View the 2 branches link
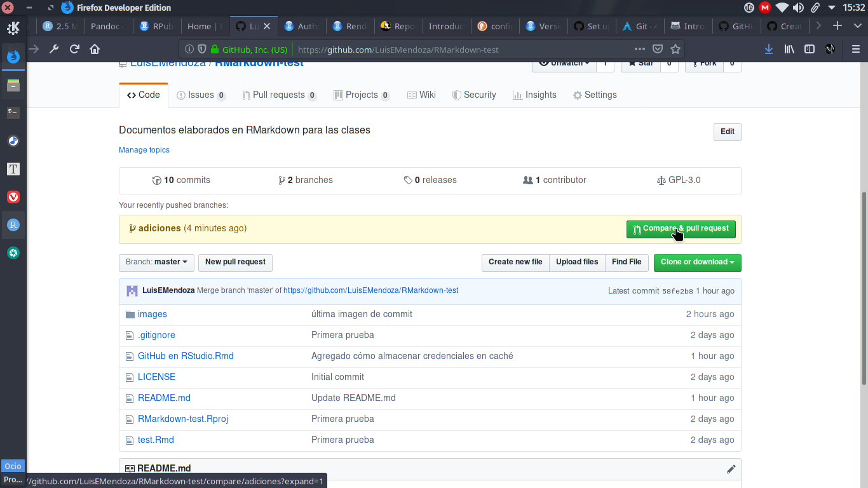Image resolution: width=868 pixels, height=488 pixels. point(306,180)
